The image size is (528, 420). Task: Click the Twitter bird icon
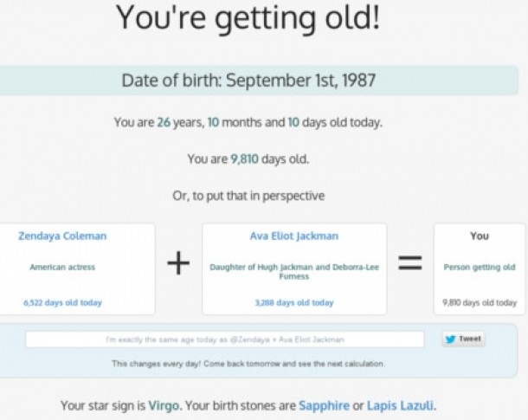coord(450,339)
